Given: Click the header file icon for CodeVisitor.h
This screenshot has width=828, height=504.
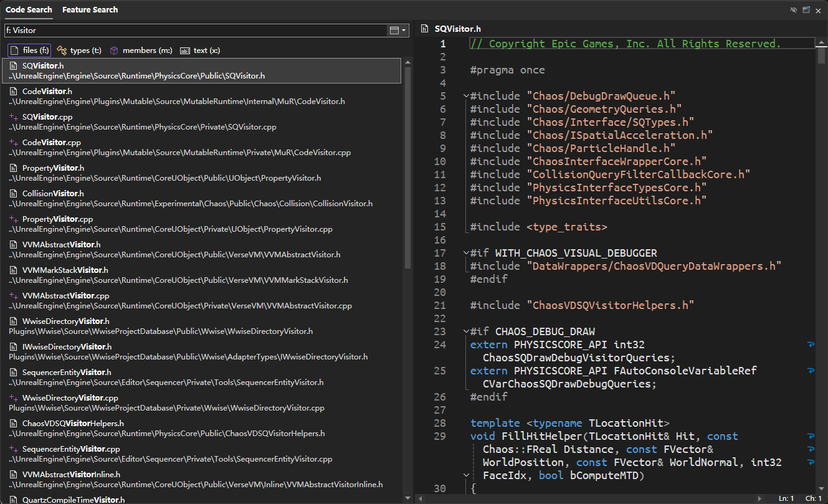Looking at the screenshot, I should [x=13, y=92].
